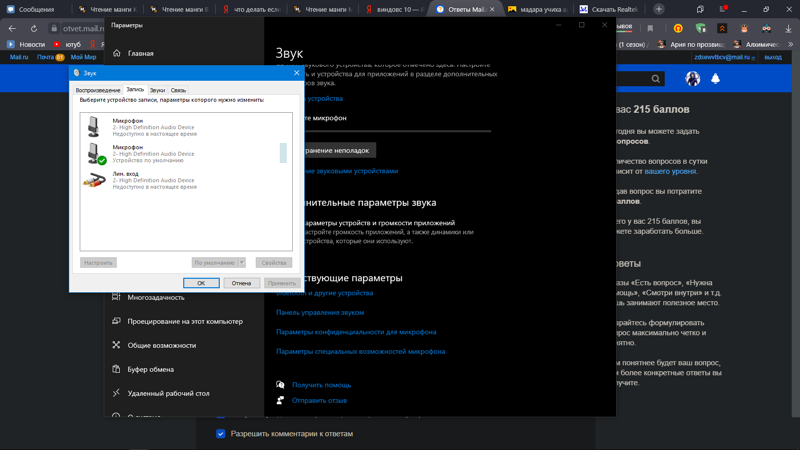This screenshot has height=450, width=800.
Task: Open the вашего уровня link
Action: coord(670,171)
